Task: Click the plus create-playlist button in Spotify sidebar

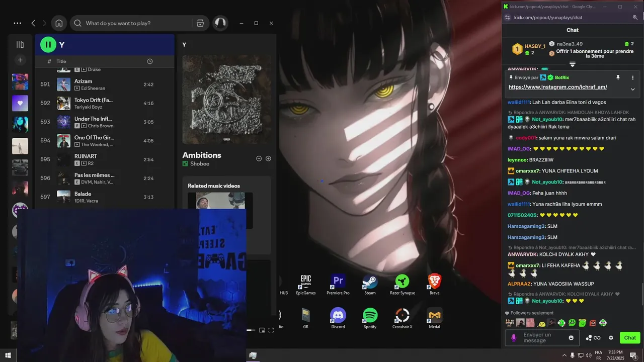Action: click(20, 60)
